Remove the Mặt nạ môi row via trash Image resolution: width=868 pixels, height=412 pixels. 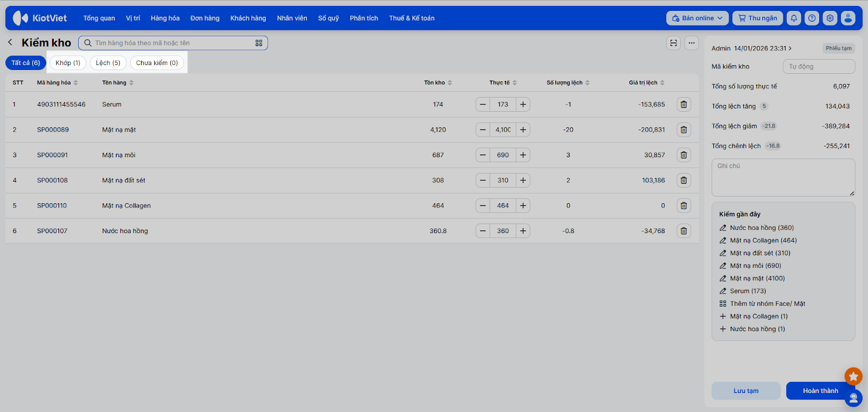(684, 155)
